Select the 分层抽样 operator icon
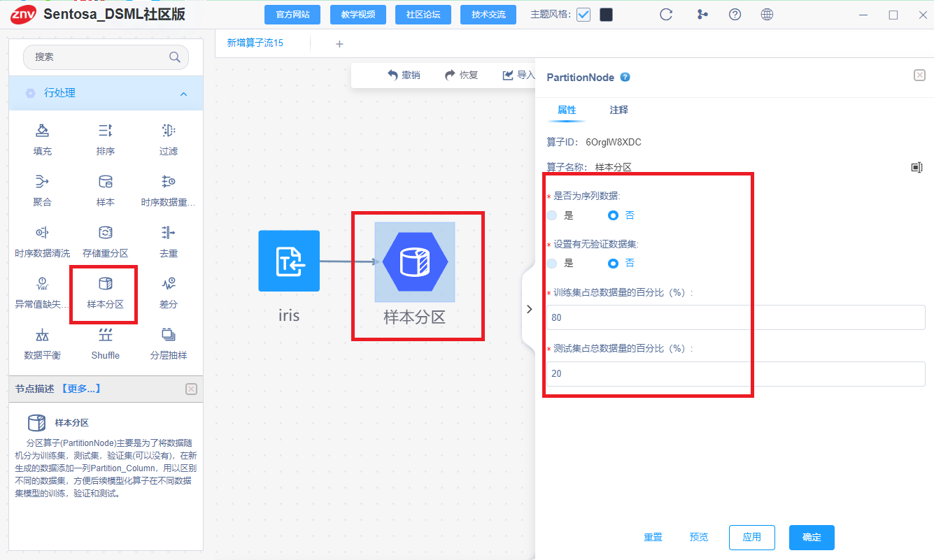934x560 pixels. (x=168, y=335)
